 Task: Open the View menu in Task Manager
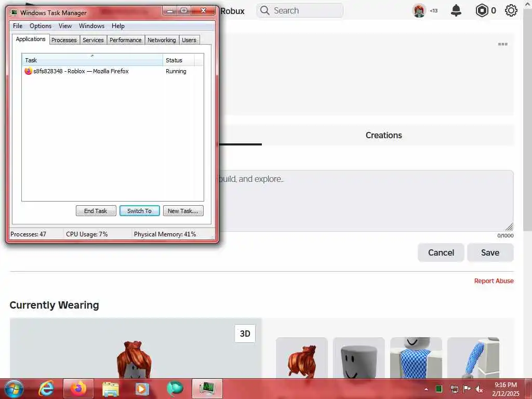tap(65, 26)
